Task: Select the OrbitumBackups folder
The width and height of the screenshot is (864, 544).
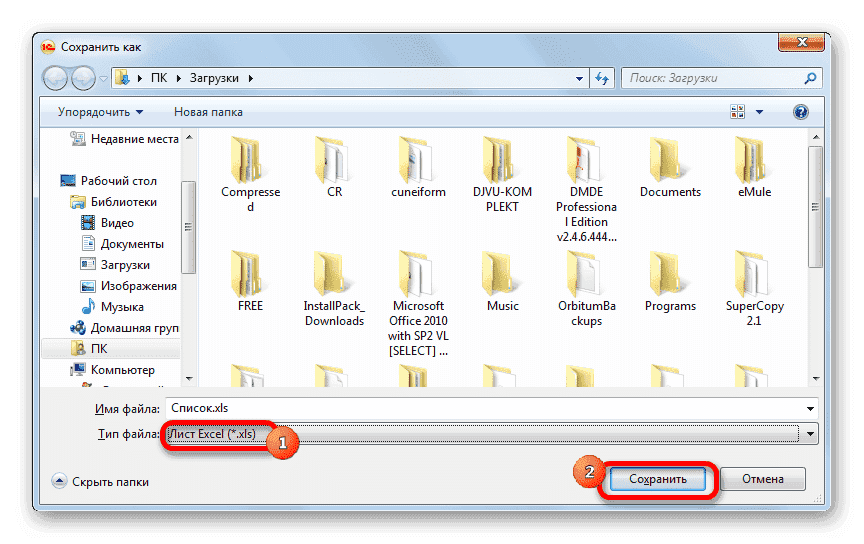Action: 586,289
